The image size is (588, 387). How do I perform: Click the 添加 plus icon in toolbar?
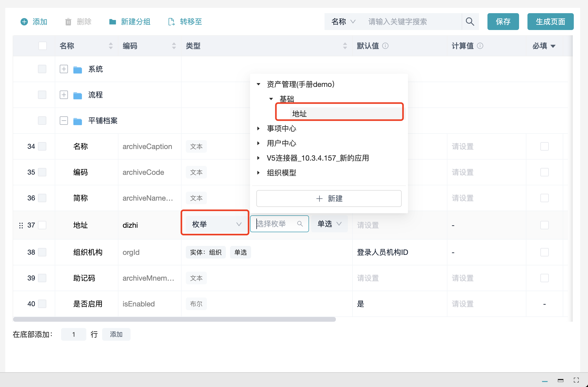(24, 22)
